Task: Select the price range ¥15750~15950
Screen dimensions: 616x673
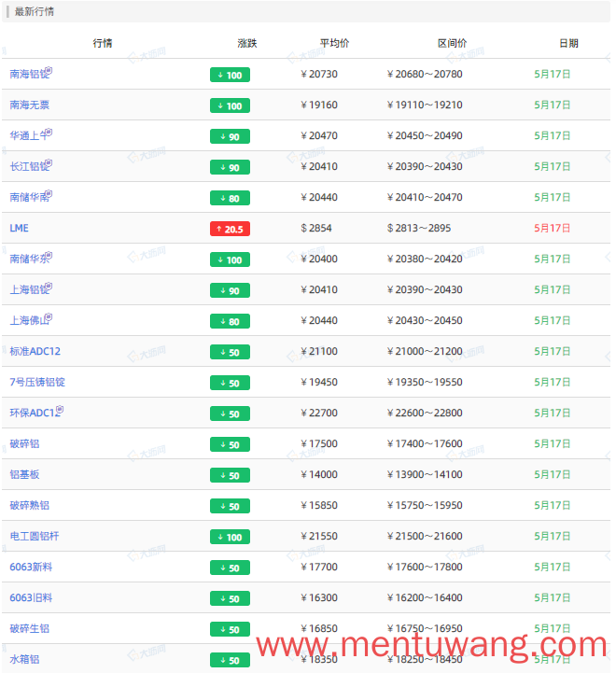Action: pyautogui.click(x=425, y=505)
